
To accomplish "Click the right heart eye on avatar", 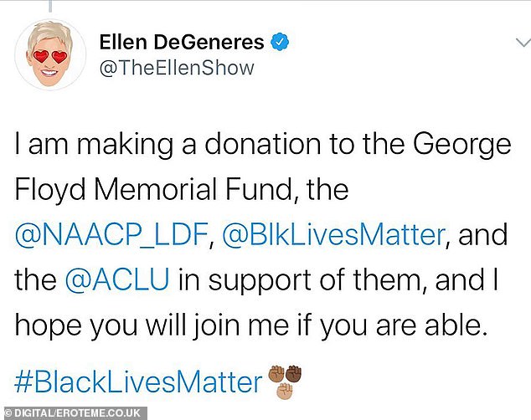I will (x=61, y=56).
